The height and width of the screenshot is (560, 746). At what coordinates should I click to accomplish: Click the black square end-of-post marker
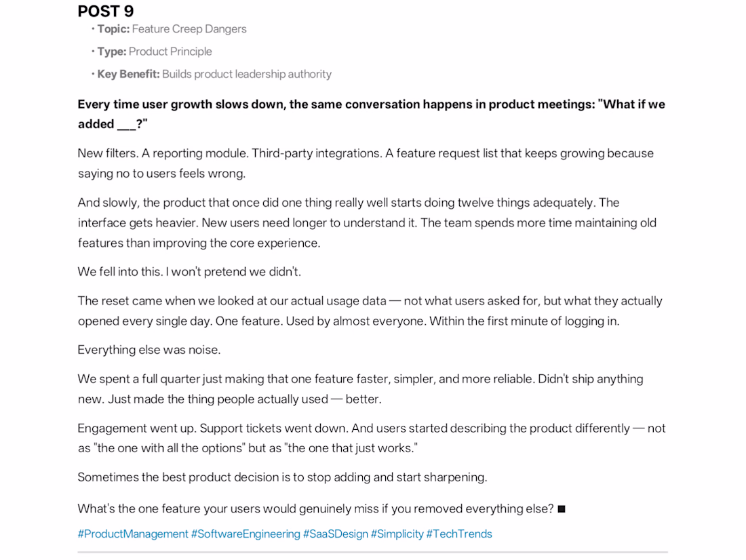[x=562, y=509]
